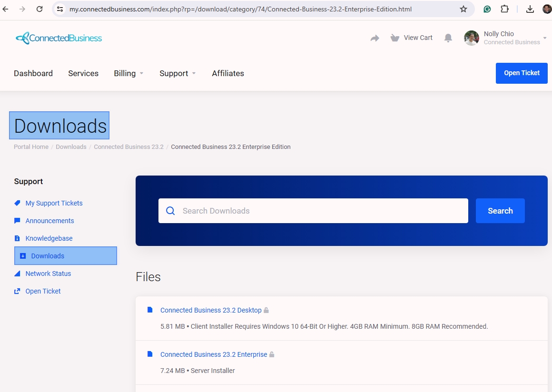This screenshot has height=392, width=552.
Task: Open Connected Business 23.2 Desktop file link
Action: (211, 310)
